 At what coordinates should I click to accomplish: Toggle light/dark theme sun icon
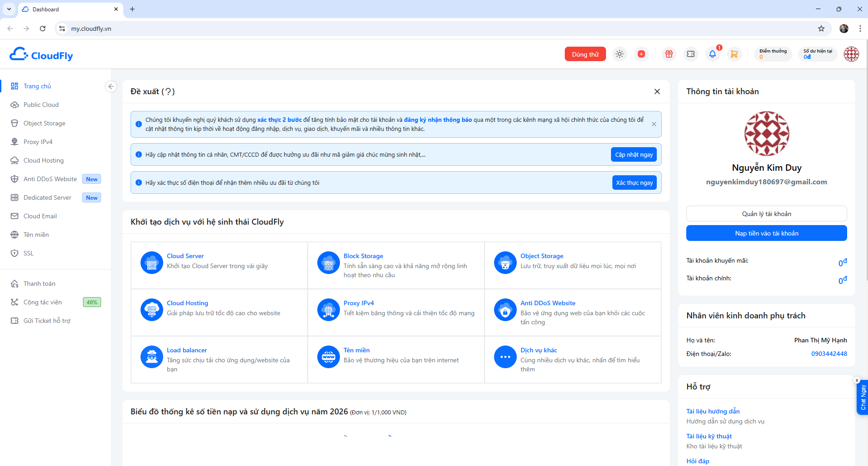pos(620,54)
